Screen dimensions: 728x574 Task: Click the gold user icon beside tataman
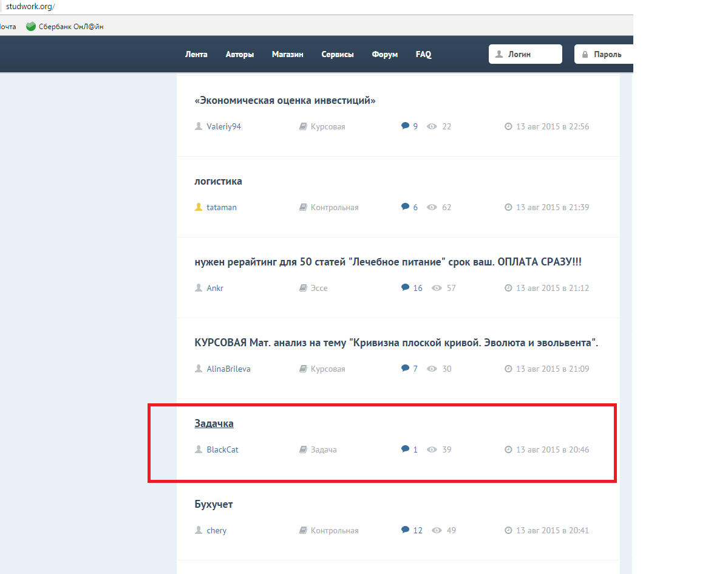pos(199,207)
